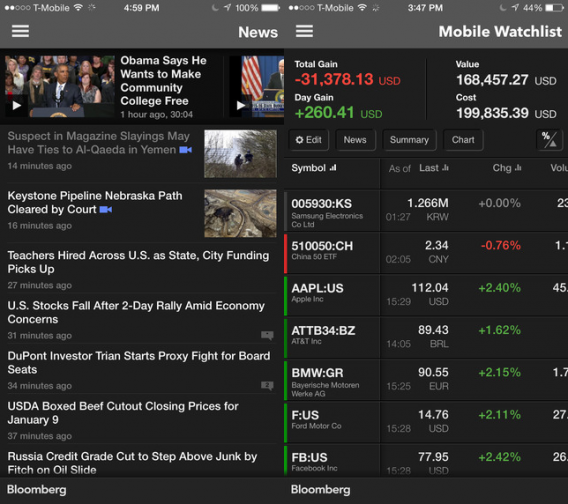Tap the 112.04 last price for Apple
The image size is (568, 504).
[430, 288]
